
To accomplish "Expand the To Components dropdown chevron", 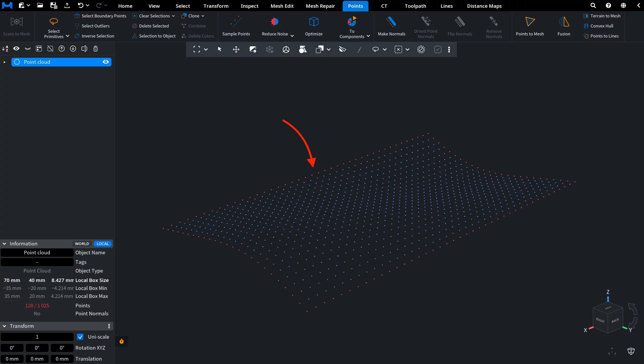I will [x=368, y=36].
